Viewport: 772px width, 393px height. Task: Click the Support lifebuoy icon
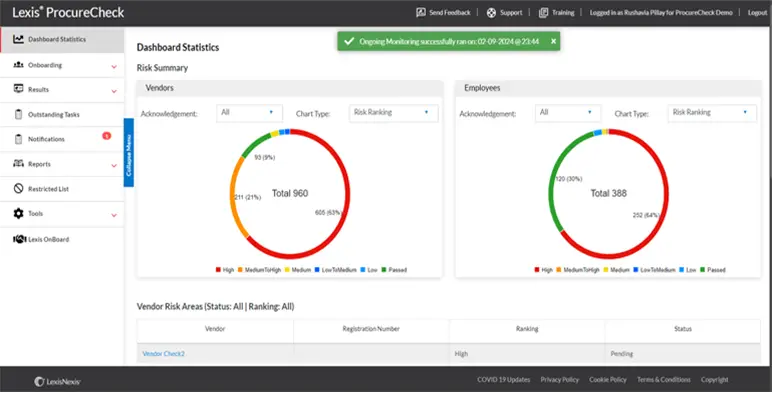491,13
